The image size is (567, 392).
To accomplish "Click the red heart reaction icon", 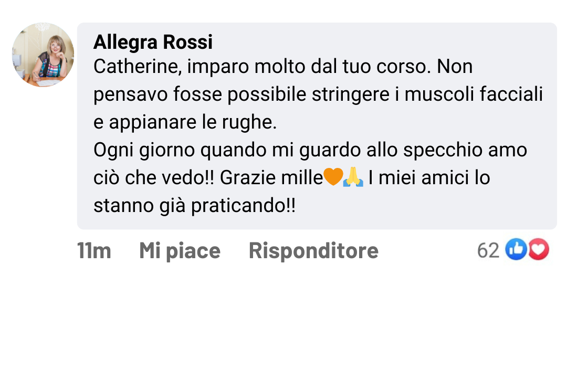I will [538, 250].
